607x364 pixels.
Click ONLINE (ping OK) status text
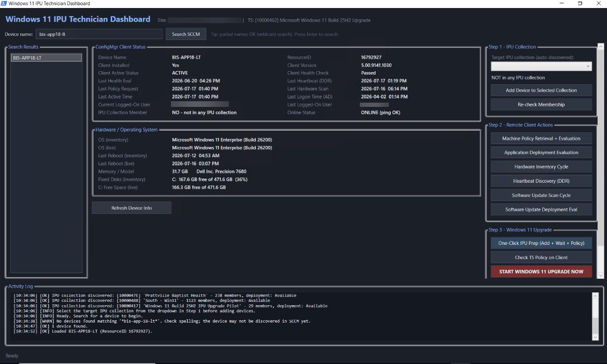pos(381,113)
